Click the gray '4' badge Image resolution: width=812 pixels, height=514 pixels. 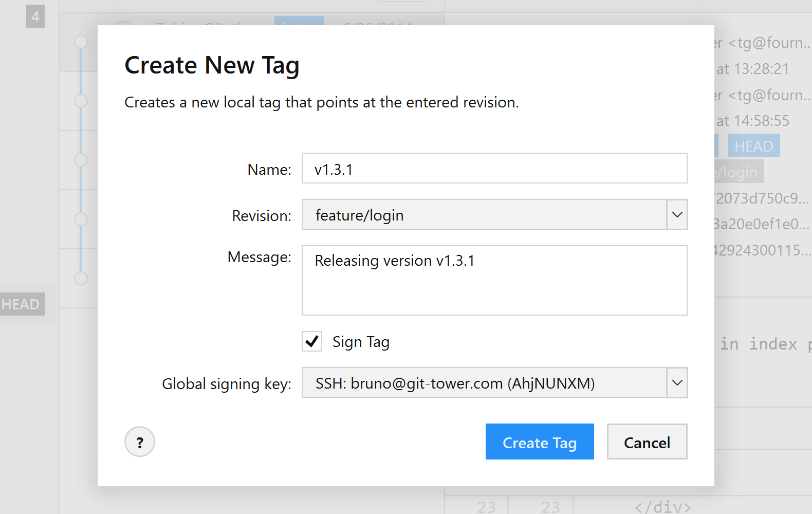(35, 16)
